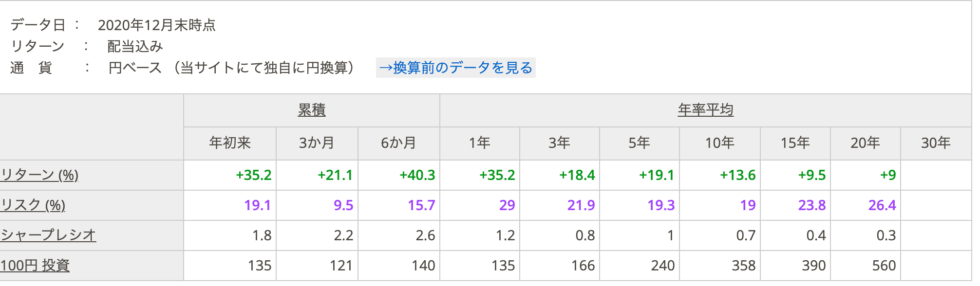The height and width of the screenshot is (286, 980).
Task: Select the 30年 column header
Action: pyautogui.click(x=936, y=143)
